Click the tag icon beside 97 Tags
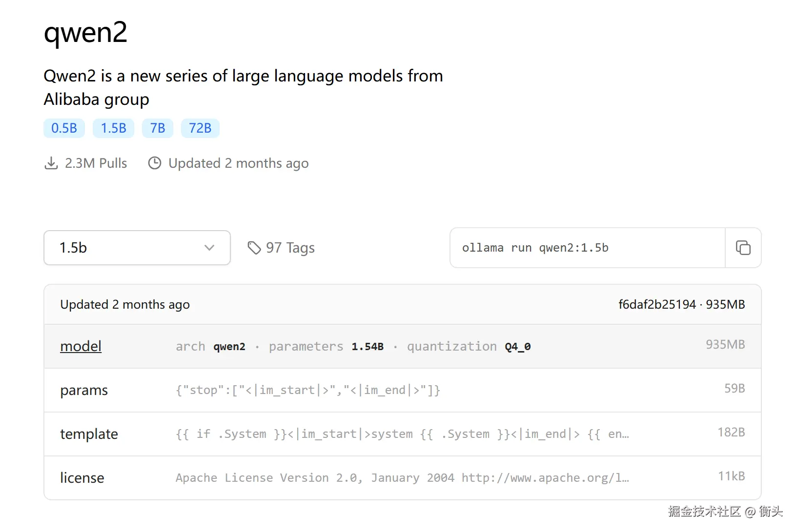The height and width of the screenshot is (532, 797). pos(254,248)
